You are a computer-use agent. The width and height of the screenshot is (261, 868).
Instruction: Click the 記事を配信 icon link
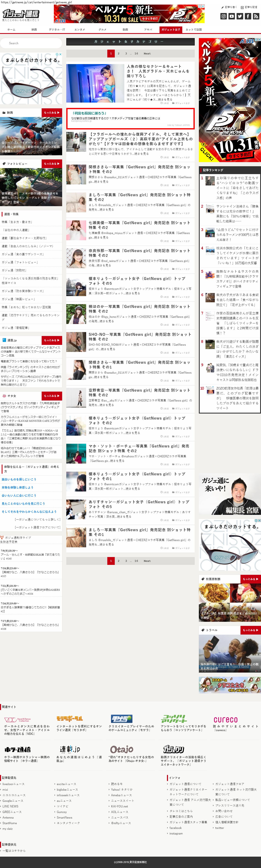coord(249,7)
